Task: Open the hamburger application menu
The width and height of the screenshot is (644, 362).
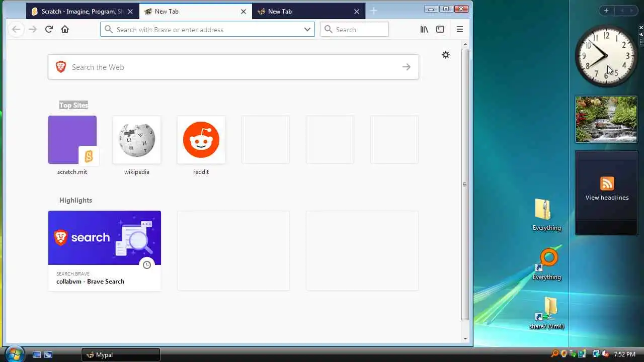Action: (x=459, y=29)
